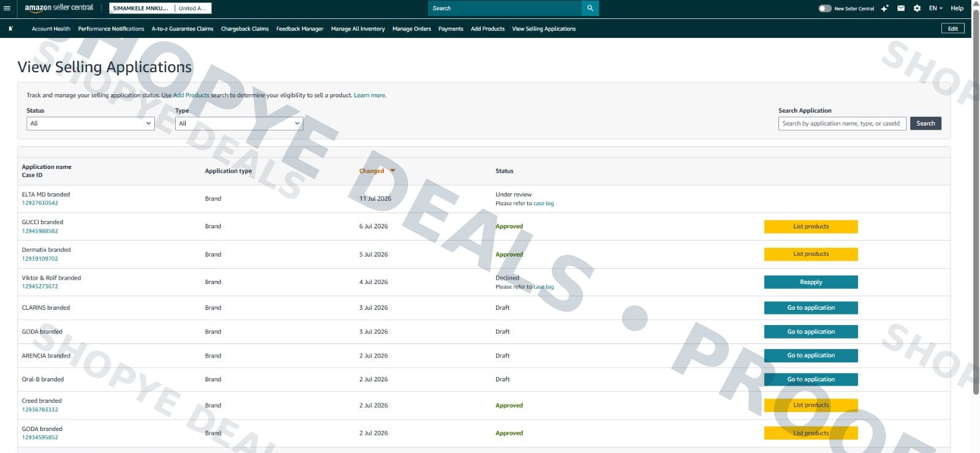Image resolution: width=980 pixels, height=453 pixels.
Task: Focus the Search Application input field
Action: [x=842, y=124]
